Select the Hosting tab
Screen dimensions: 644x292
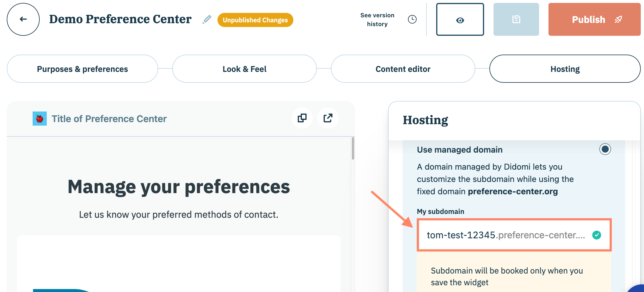565,69
